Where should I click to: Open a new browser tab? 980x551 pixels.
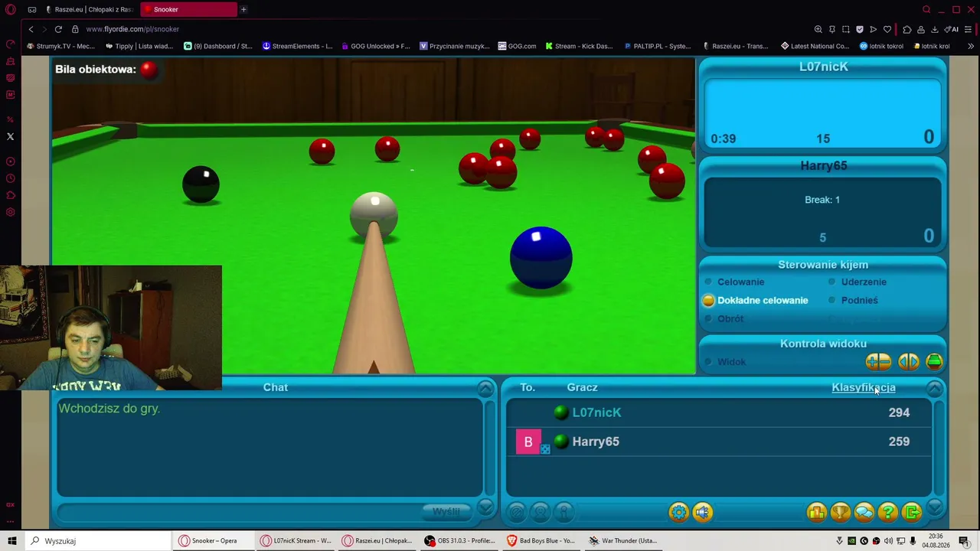pyautogui.click(x=243, y=9)
